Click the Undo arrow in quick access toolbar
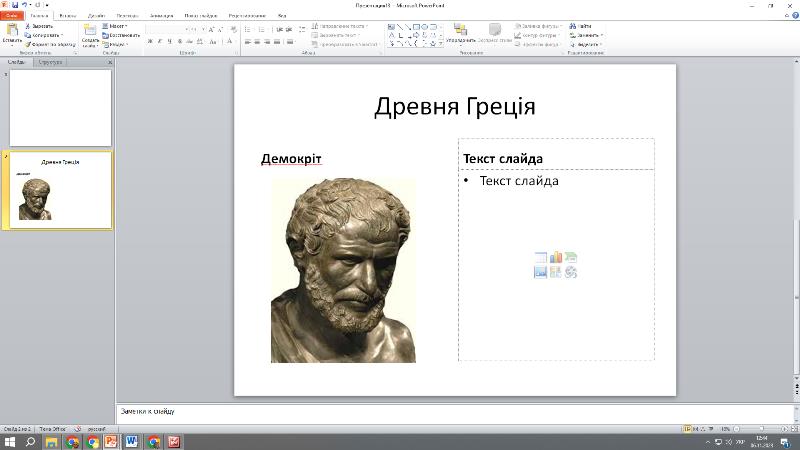The image size is (800, 450). 24,5
